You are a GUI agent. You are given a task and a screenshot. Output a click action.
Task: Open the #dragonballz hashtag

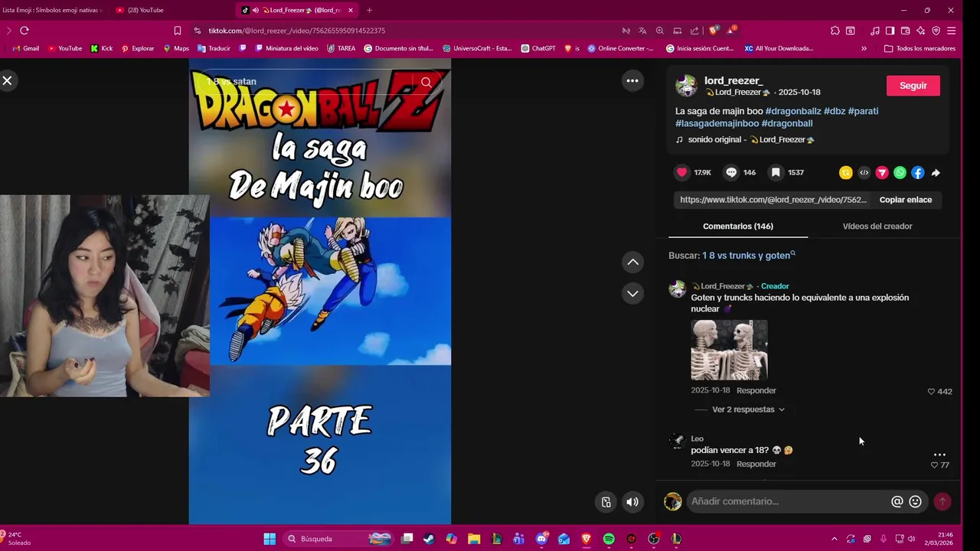point(793,111)
